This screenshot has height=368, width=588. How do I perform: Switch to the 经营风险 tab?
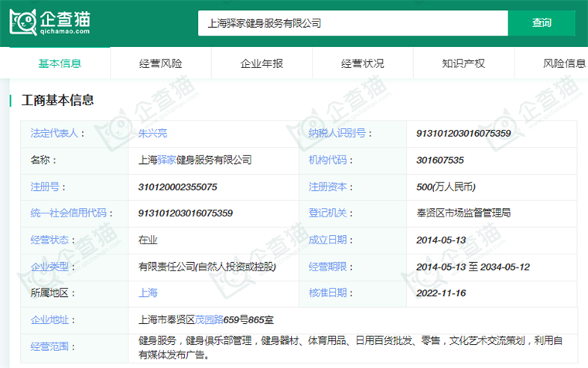[x=160, y=63]
